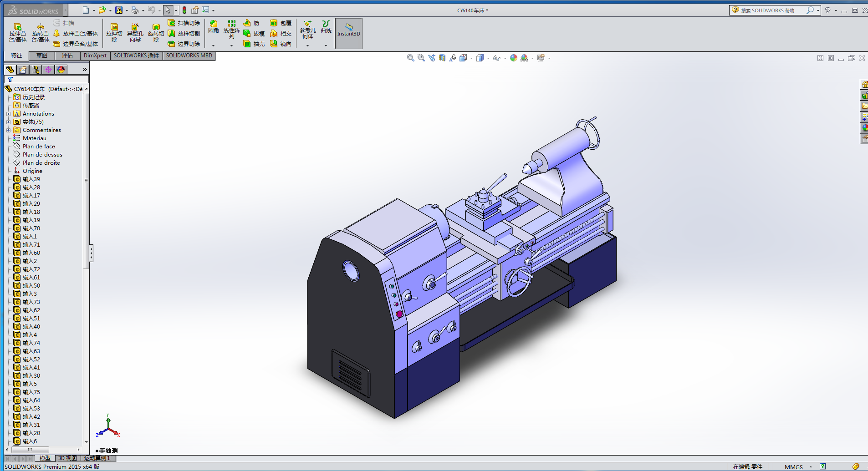Open the 参考几何体 reference geometry dropdown
The height and width of the screenshot is (471, 868).
(307, 46)
